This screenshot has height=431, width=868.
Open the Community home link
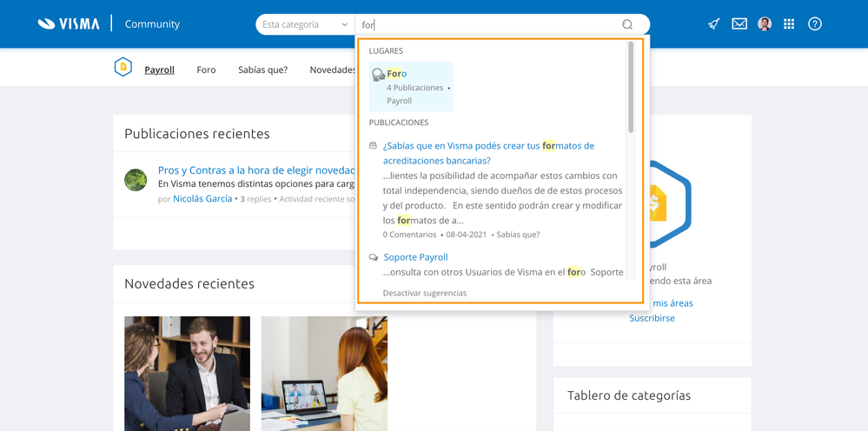click(152, 23)
